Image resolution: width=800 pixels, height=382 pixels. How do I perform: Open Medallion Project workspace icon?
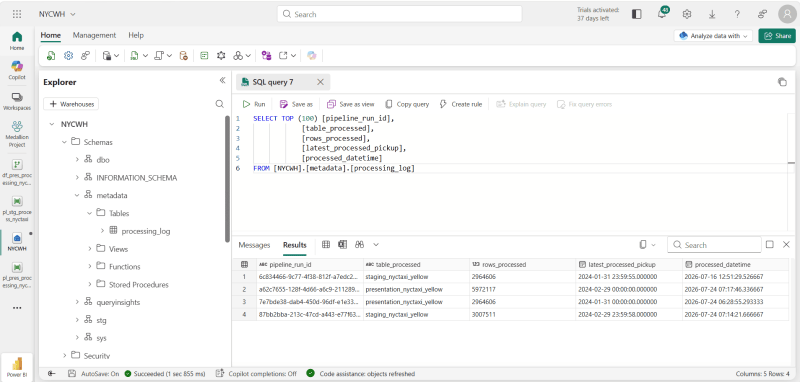(x=17, y=134)
